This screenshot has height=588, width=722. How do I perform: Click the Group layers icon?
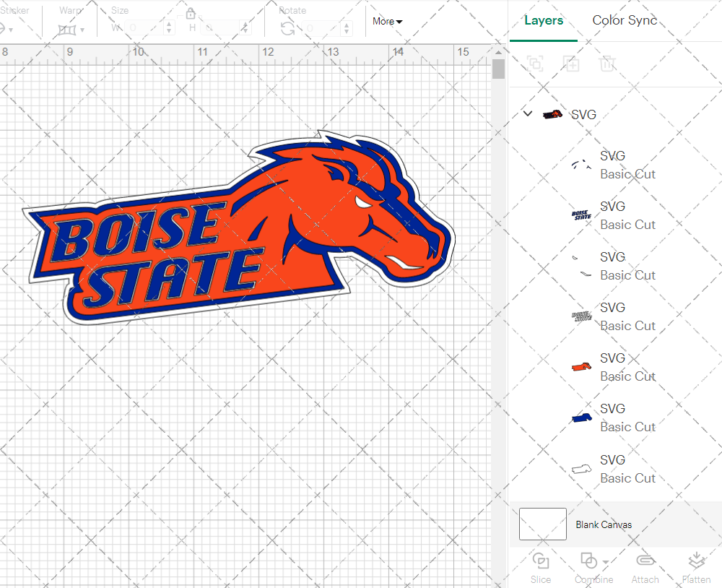(535, 64)
